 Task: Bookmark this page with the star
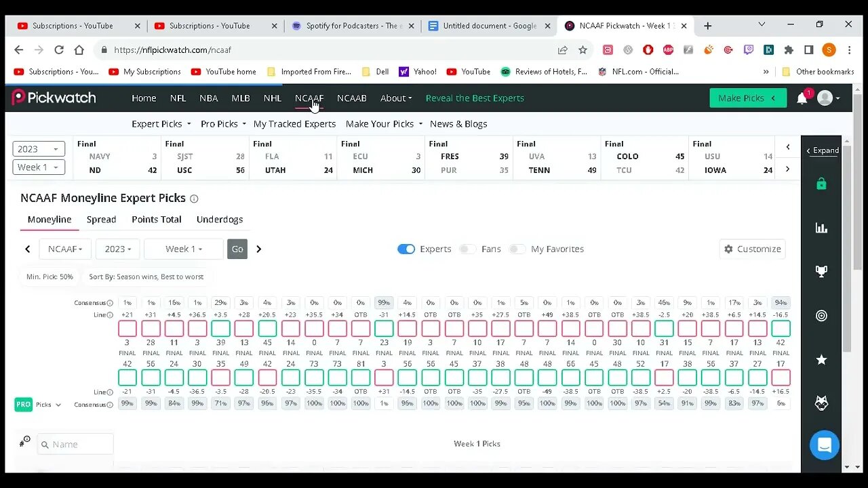(x=583, y=49)
